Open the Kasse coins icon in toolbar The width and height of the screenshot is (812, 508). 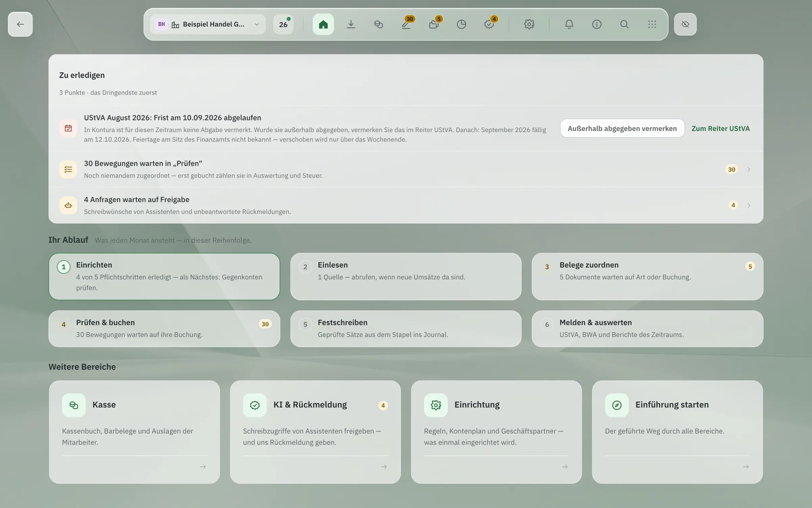point(379,24)
